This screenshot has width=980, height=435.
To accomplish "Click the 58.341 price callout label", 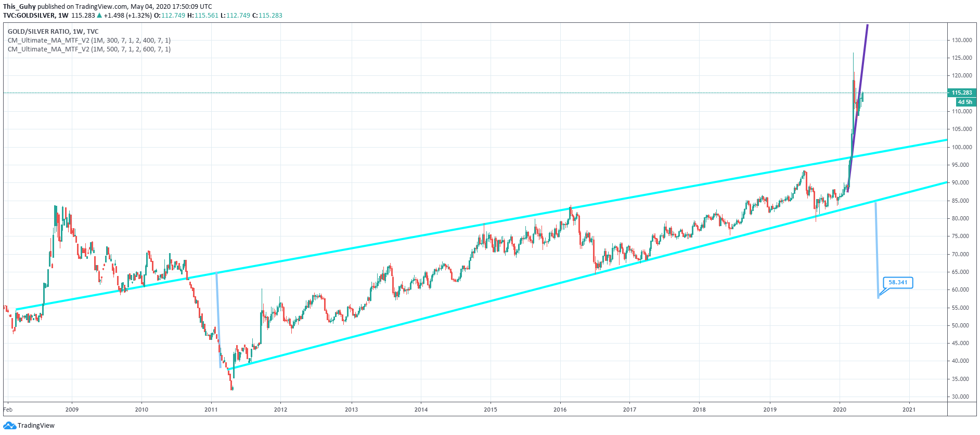I will pyautogui.click(x=898, y=283).
